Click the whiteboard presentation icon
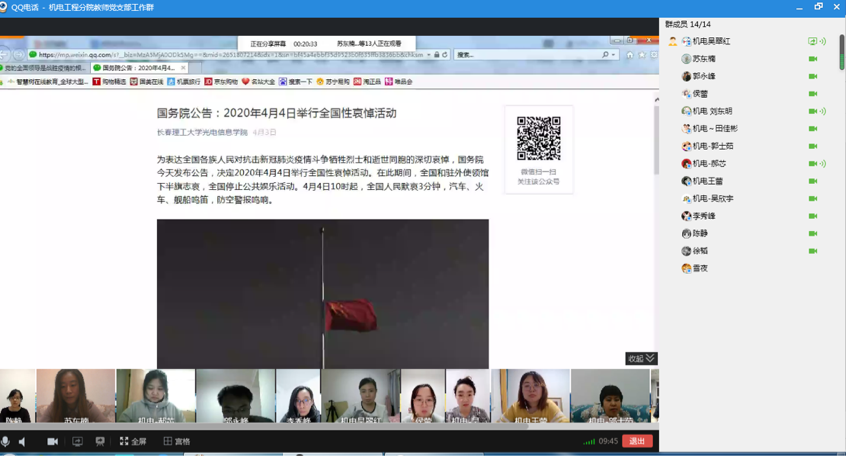This screenshot has height=456, width=846. [x=100, y=441]
